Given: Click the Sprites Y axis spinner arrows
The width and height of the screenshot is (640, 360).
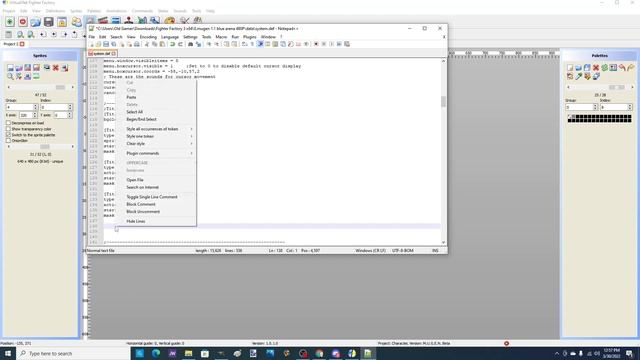Looking at the screenshot, I should pos(70,116).
